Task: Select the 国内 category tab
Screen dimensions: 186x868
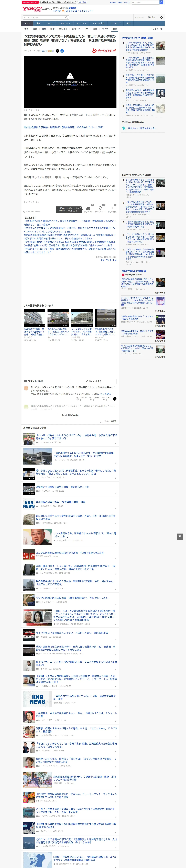Action: coord(35,29)
